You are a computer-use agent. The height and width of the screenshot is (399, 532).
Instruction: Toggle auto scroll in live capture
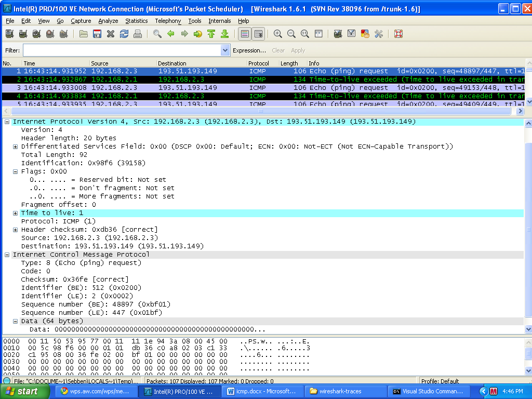258,34
